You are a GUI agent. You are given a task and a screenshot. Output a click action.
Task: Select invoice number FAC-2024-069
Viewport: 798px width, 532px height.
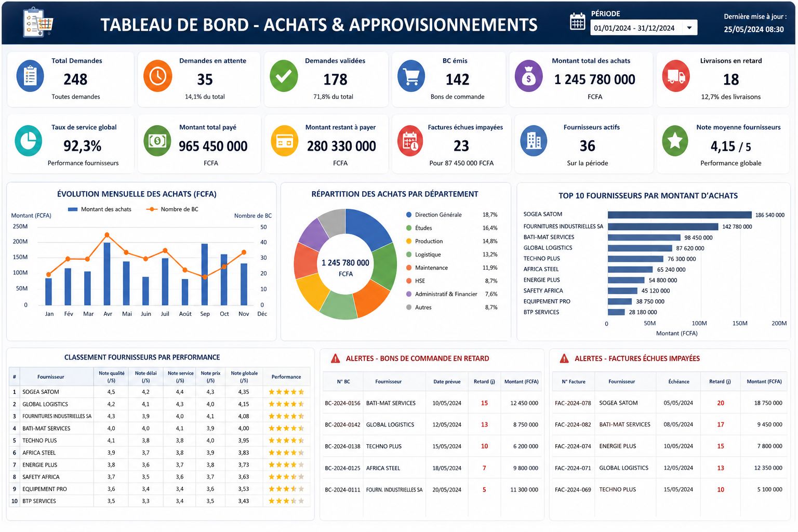point(573,490)
